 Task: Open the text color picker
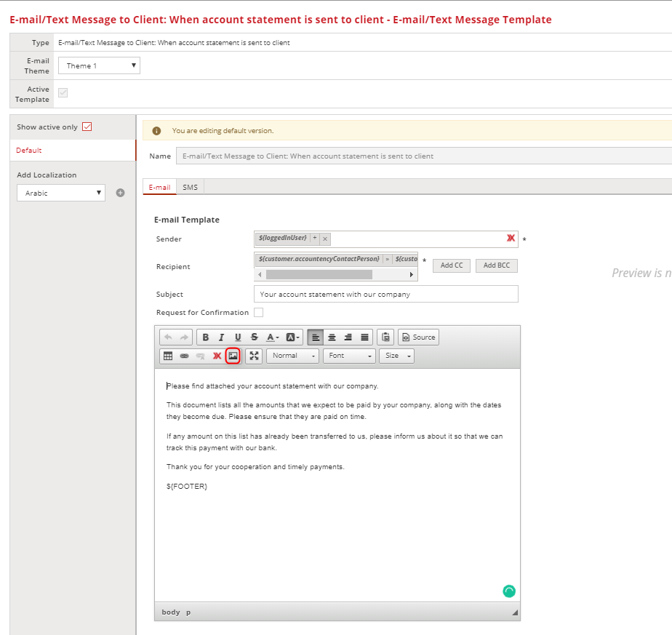(273, 338)
